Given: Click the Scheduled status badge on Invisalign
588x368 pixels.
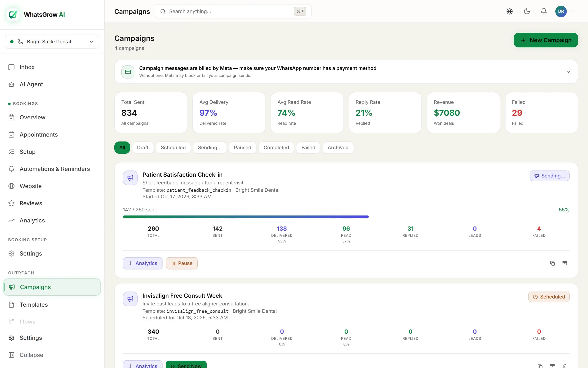Looking at the screenshot, I should 549,297.
